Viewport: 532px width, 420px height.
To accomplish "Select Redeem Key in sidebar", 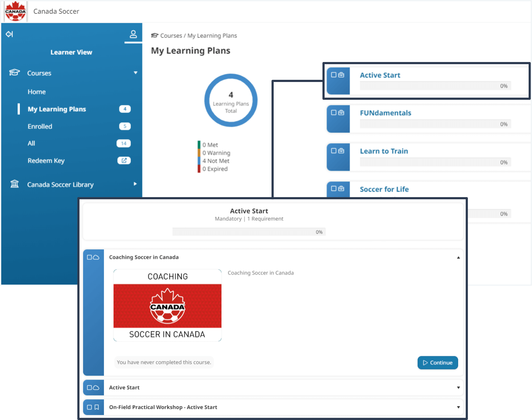I will coord(46,161).
